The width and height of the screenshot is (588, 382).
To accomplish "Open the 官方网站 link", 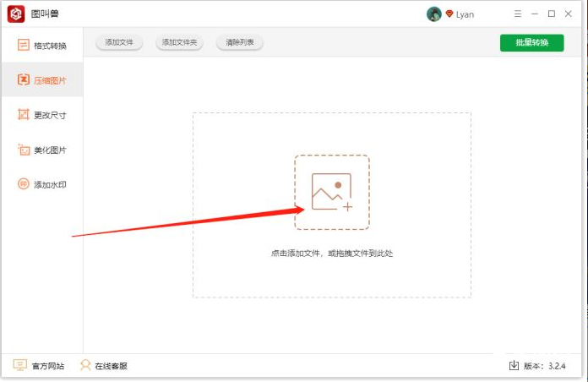I will pos(39,365).
